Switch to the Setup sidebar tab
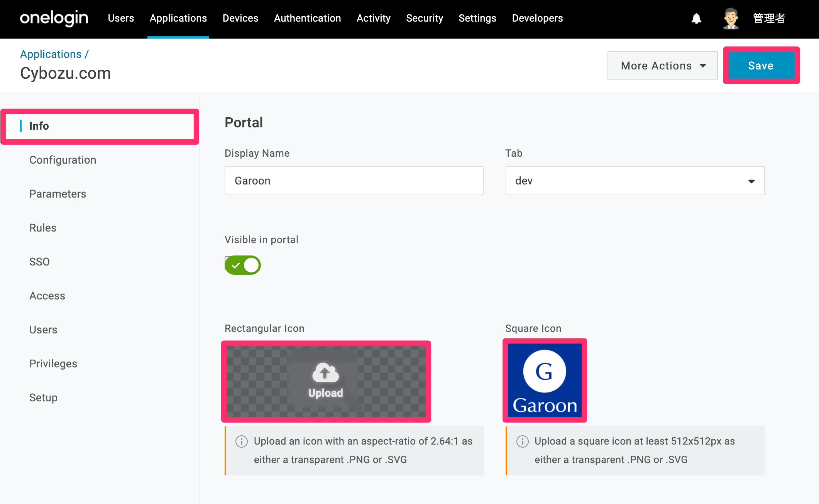This screenshot has width=819, height=504. tap(43, 397)
